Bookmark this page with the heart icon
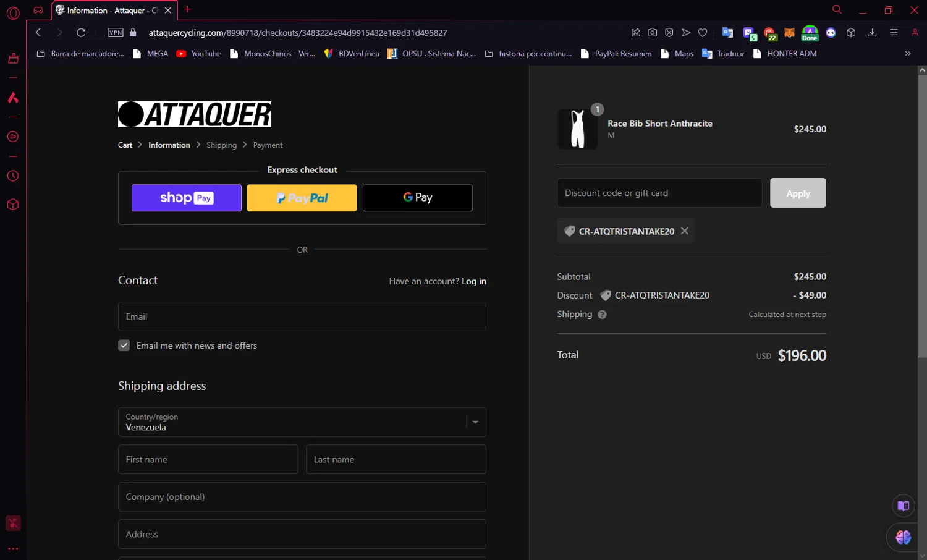Viewport: 927px width, 560px height. point(703,32)
